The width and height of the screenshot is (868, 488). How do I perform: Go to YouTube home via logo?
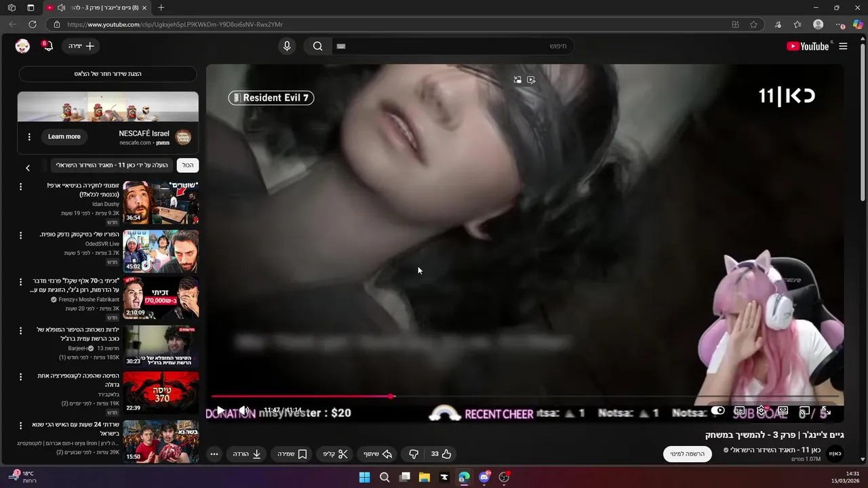point(808,46)
